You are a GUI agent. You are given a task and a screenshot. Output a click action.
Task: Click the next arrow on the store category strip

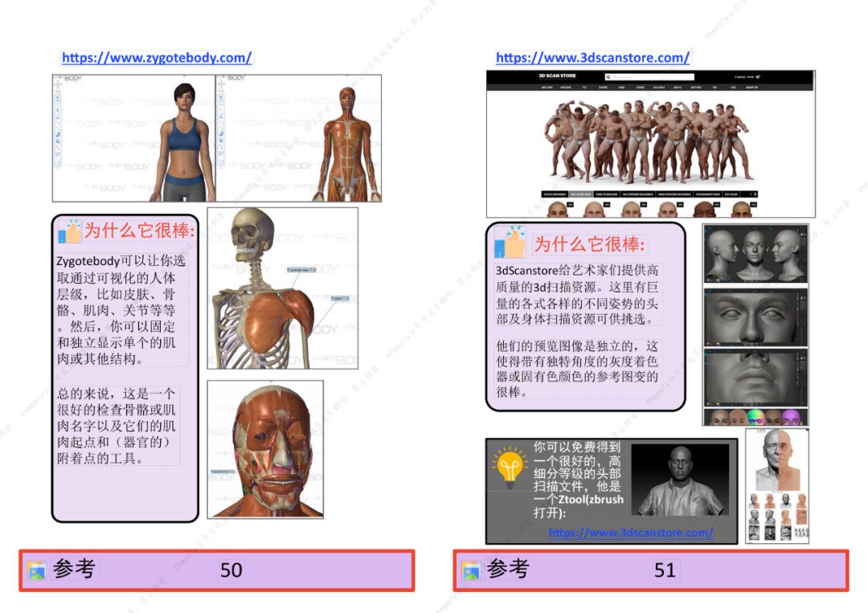754,194
